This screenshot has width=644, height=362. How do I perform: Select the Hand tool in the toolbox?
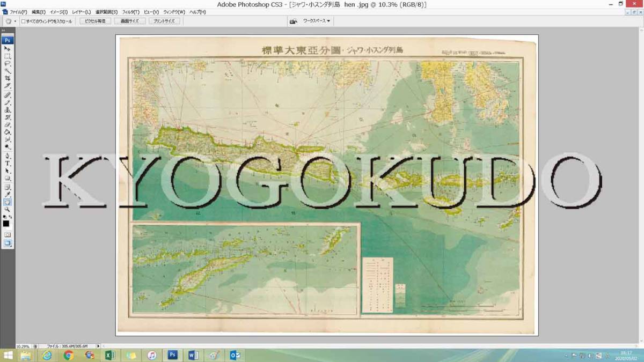click(x=8, y=202)
